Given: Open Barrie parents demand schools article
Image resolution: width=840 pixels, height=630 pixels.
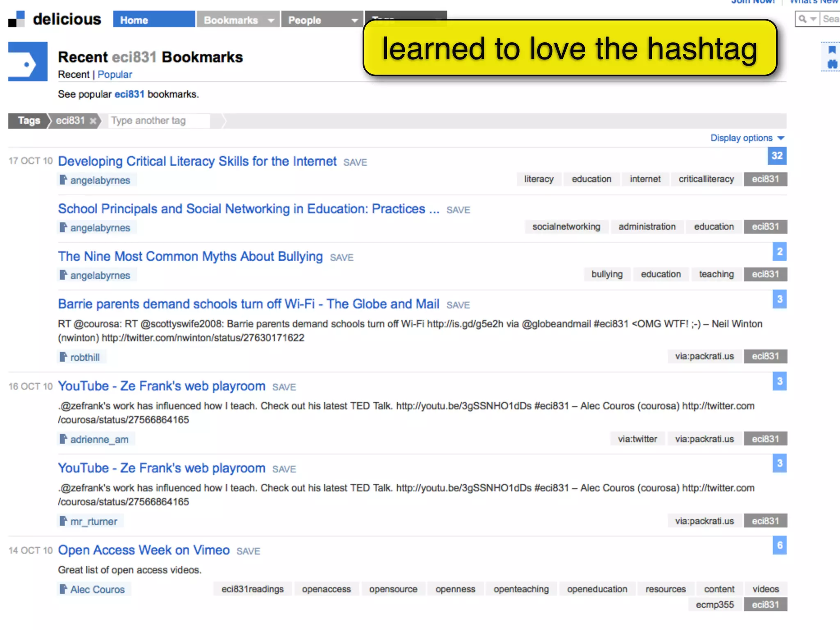Looking at the screenshot, I should 249,304.
